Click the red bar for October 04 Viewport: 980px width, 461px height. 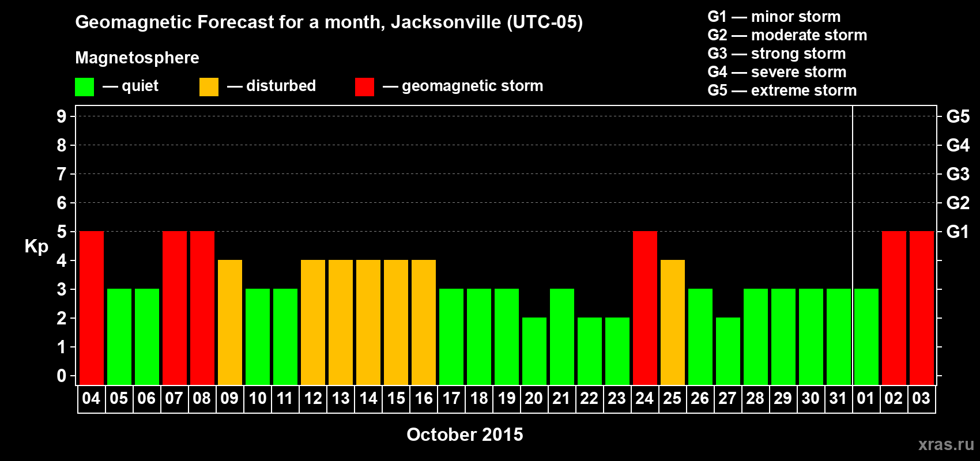[92, 308]
